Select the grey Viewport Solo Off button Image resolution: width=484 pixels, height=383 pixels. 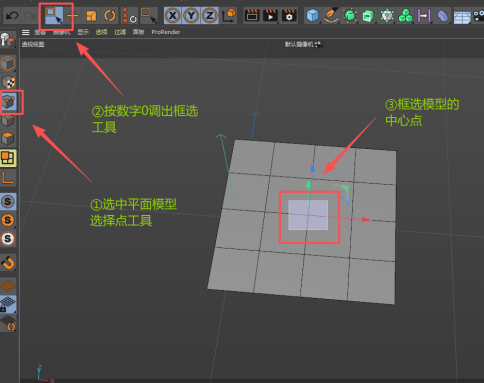point(8,202)
